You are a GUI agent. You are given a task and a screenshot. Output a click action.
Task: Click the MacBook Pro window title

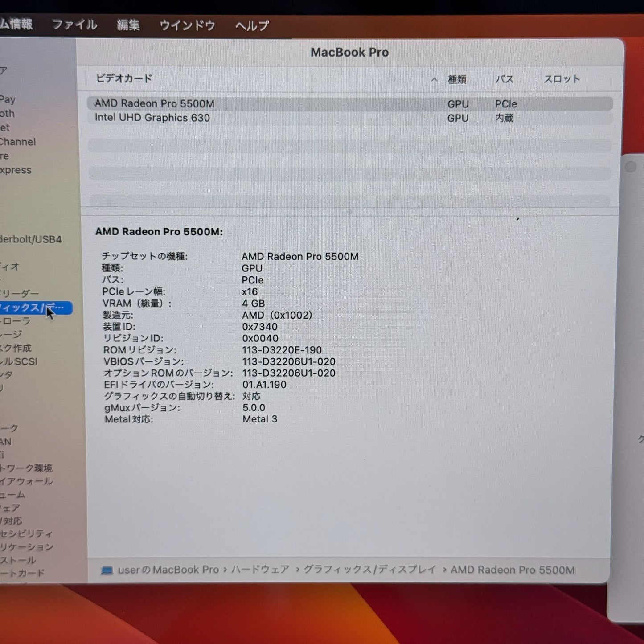coord(350,53)
